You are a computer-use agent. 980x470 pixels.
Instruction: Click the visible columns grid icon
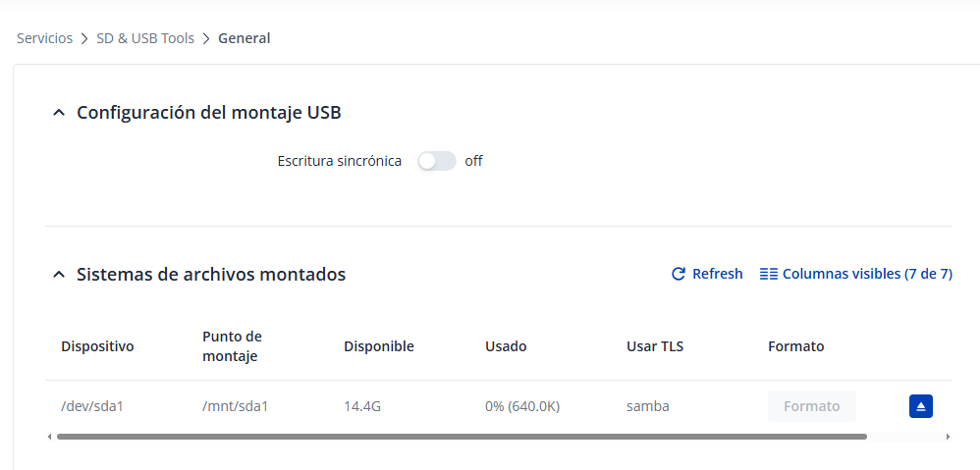[769, 275]
